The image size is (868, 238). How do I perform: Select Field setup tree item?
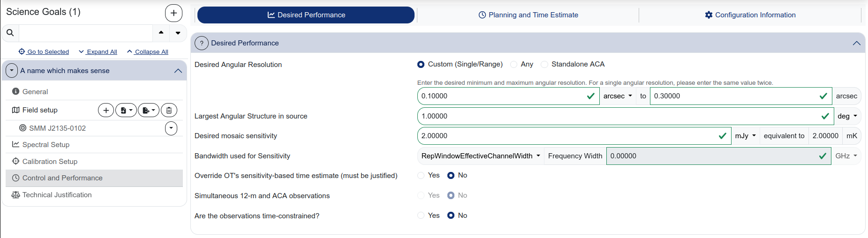click(x=40, y=110)
